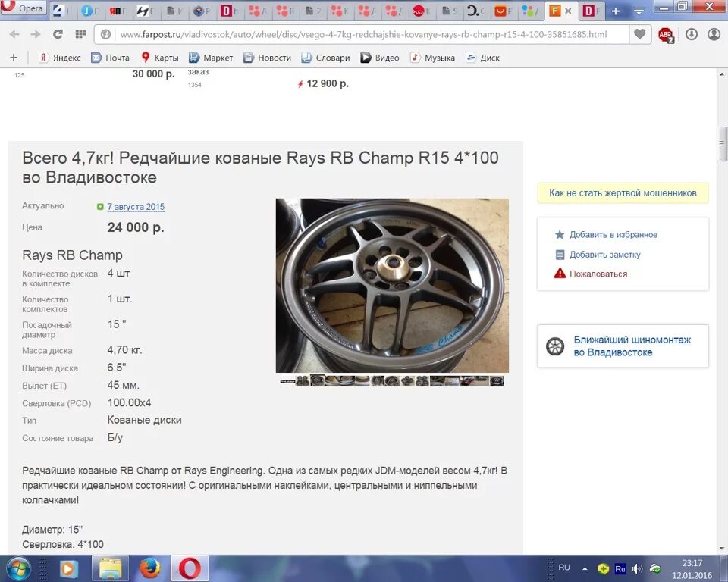Viewport: 728px width, 582px height.
Task: Open the Диск bookmark
Action: [483, 58]
